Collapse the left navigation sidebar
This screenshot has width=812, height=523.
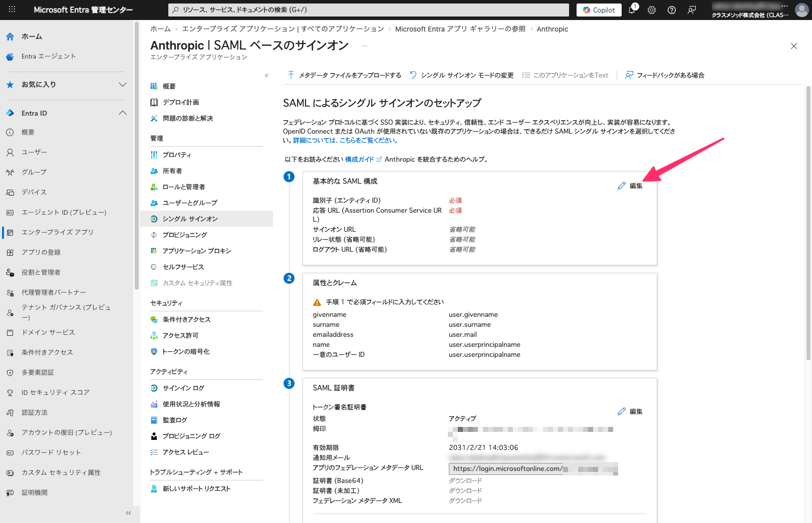click(128, 513)
